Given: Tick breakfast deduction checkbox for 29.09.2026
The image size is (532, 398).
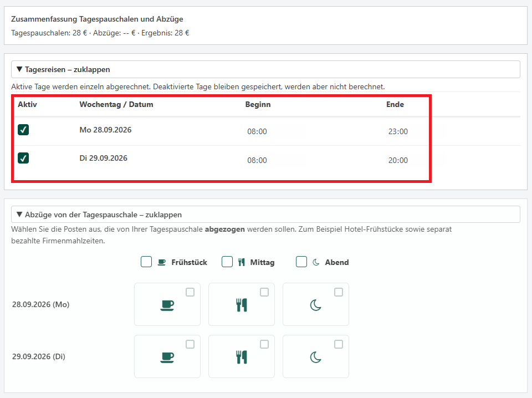Looking at the screenshot, I should (190, 344).
